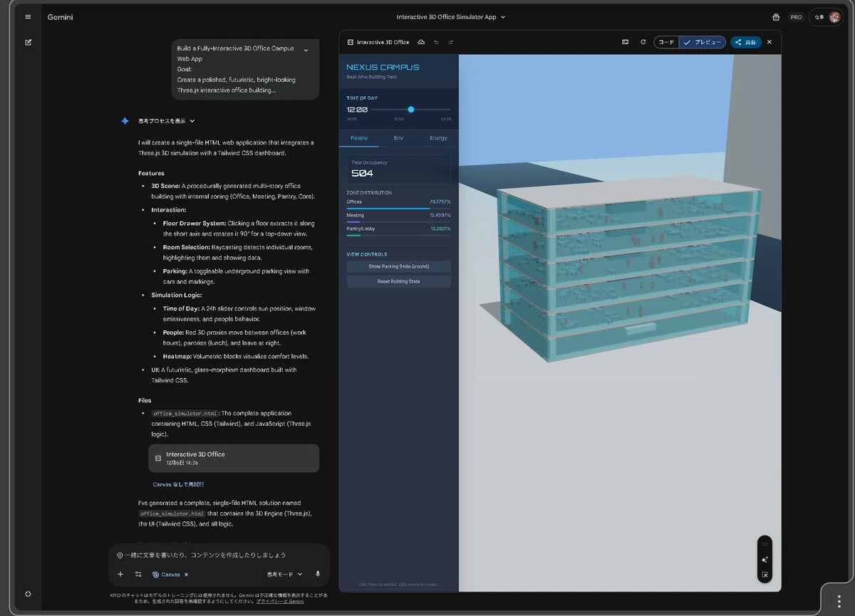Click the Reset Building State button
The width and height of the screenshot is (855, 616).
pos(399,282)
